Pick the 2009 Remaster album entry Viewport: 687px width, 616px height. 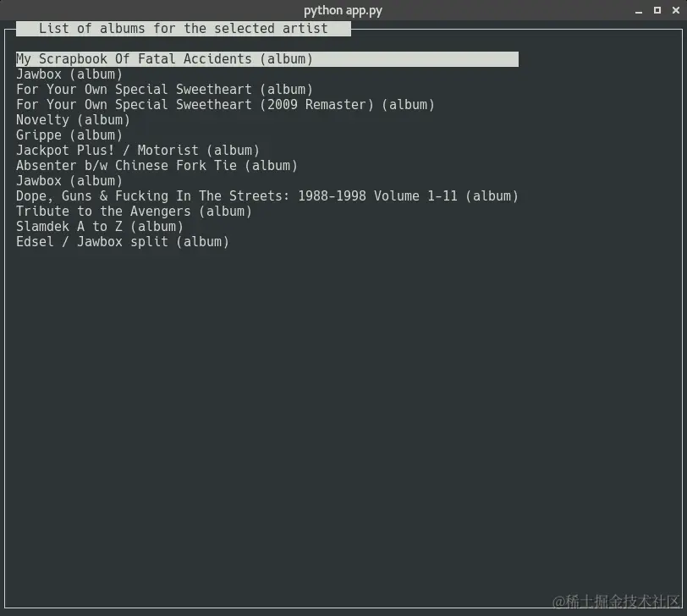coord(225,105)
